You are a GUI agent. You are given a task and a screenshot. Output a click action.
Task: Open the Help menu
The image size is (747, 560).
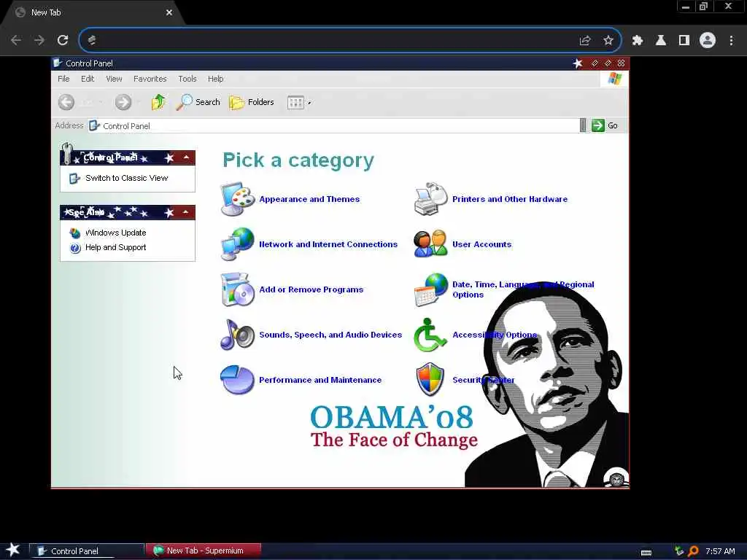click(215, 79)
